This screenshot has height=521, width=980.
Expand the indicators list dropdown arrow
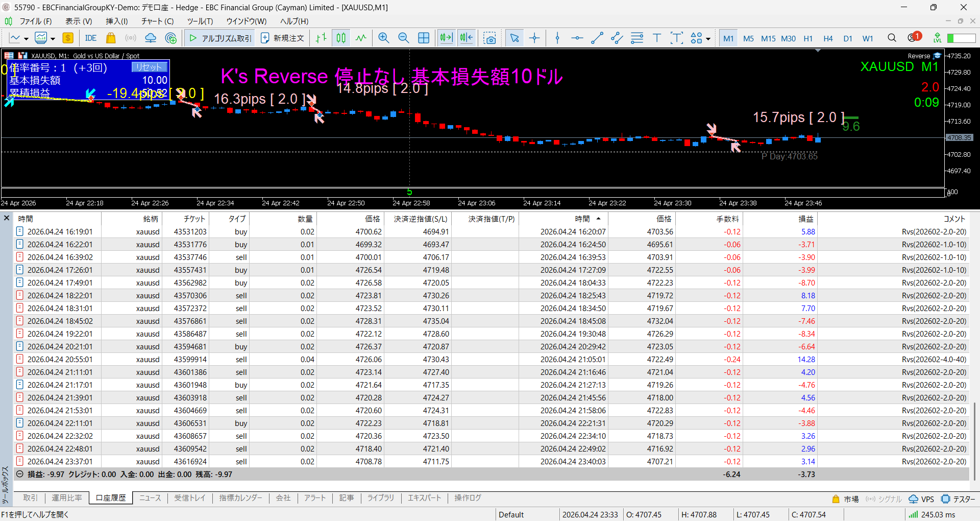53,39
